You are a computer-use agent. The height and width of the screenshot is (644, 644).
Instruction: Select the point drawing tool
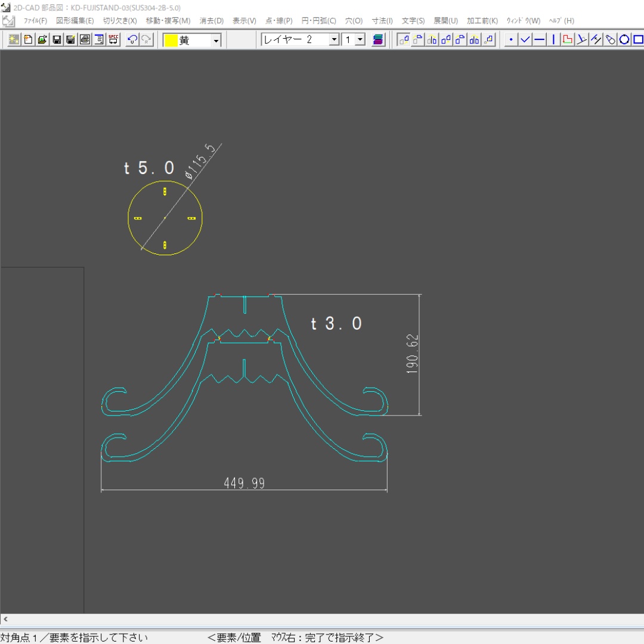(x=511, y=40)
